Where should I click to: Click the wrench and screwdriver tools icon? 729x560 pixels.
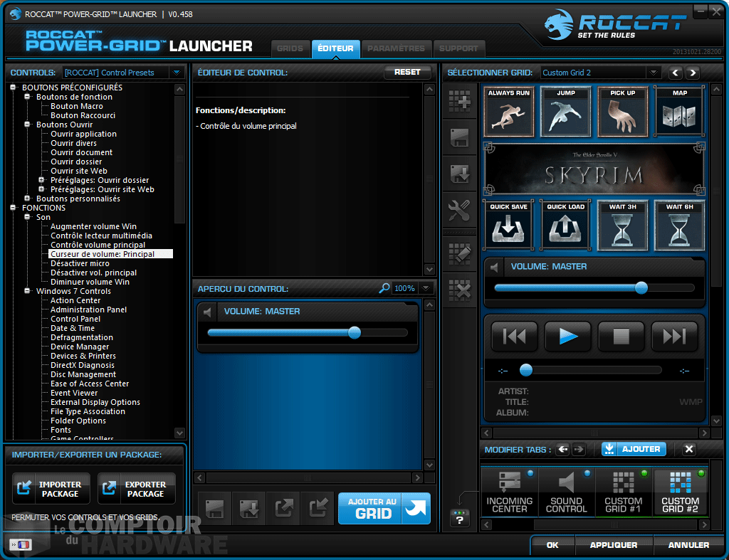point(460,210)
